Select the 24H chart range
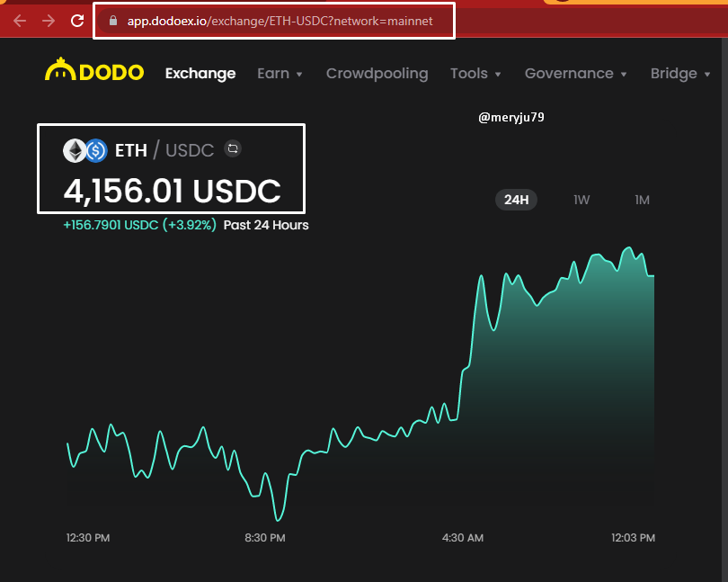Image resolution: width=728 pixels, height=582 pixels. click(x=516, y=200)
